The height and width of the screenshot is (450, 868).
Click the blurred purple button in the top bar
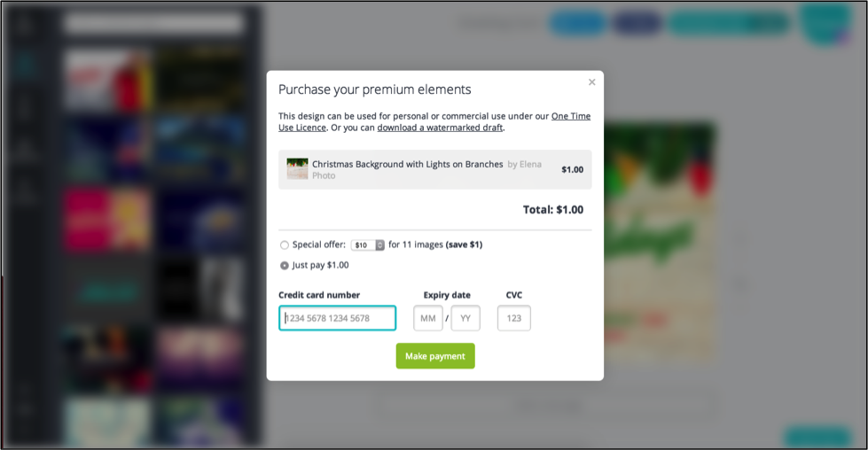click(x=637, y=23)
